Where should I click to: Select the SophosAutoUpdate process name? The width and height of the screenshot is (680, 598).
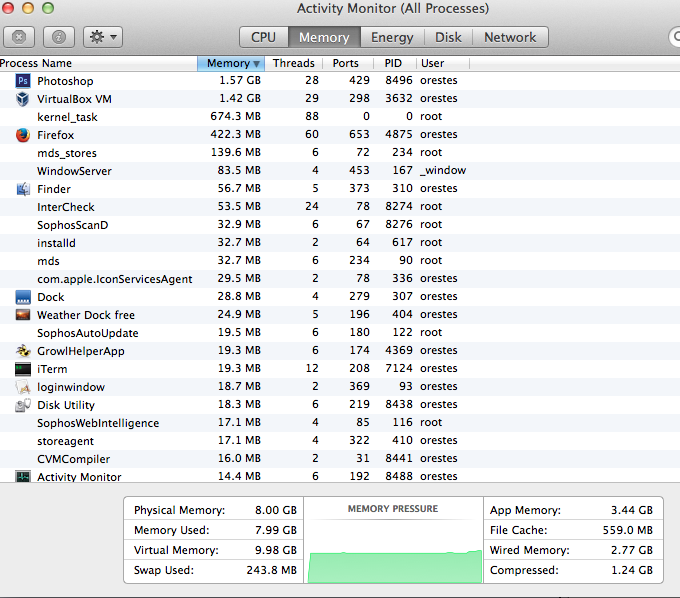click(x=88, y=333)
